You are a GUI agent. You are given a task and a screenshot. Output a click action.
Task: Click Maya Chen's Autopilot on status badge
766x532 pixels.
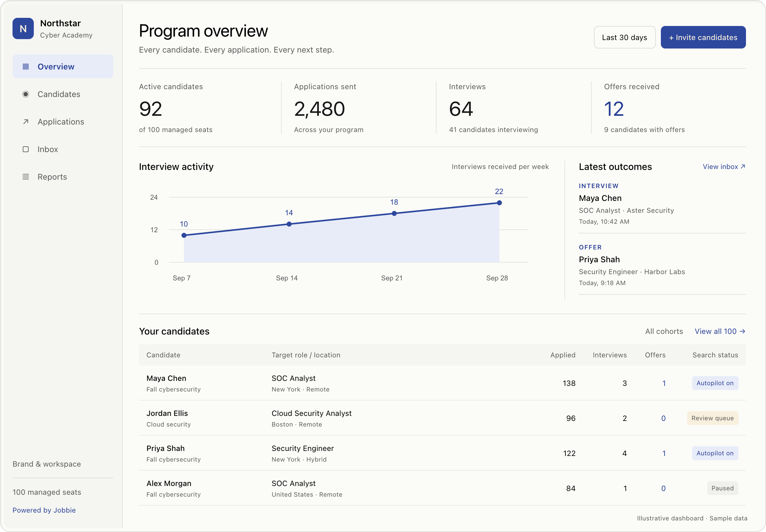click(x=715, y=383)
